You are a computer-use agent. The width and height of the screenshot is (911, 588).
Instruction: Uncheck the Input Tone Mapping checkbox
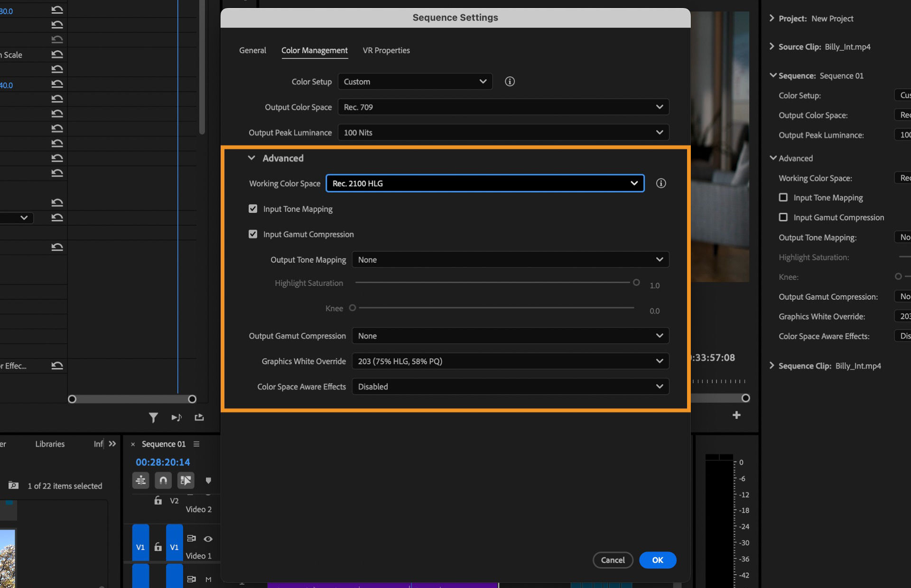click(x=253, y=209)
